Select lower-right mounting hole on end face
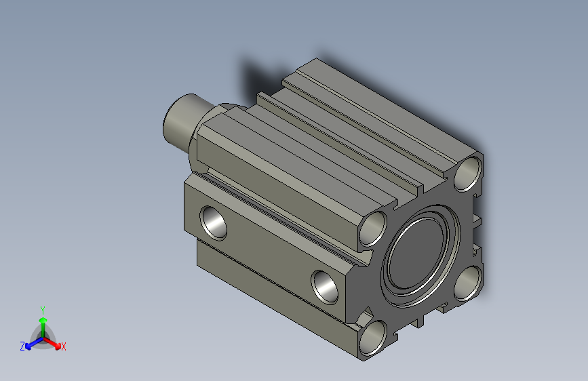588x381 pixels. [x=468, y=283]
